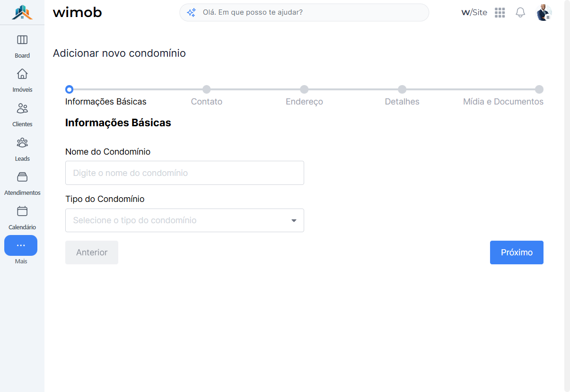Click the Mais three-dots button

pyautogui.click(x=21, y=245)
